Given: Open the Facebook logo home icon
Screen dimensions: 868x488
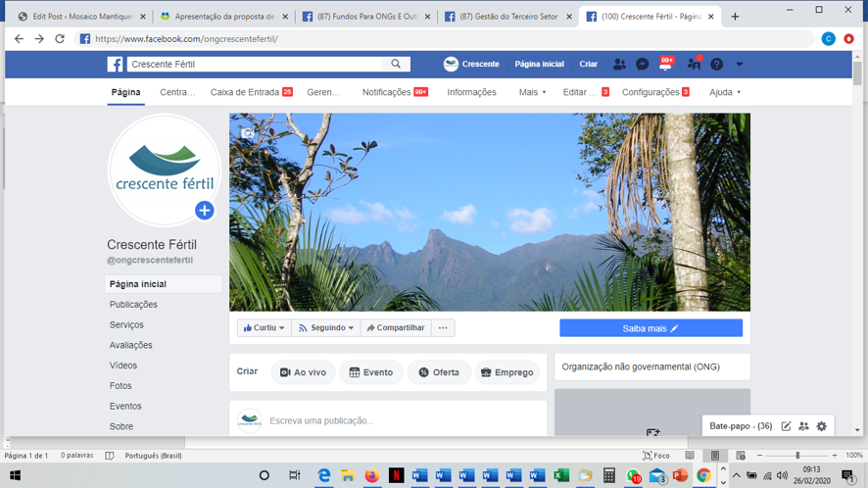Looking at the screenshot, I should [x=116, y=65].
